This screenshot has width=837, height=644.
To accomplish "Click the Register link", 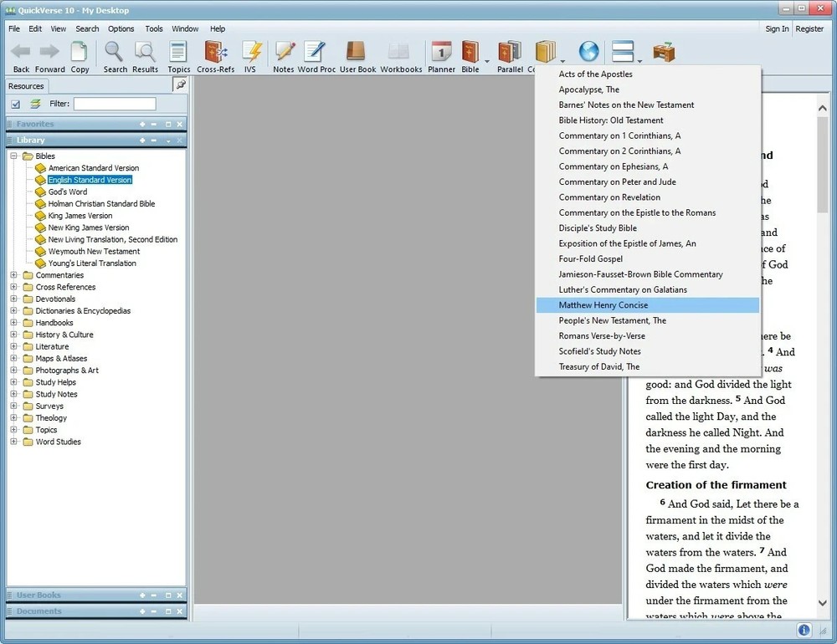I will [x=809, y=28].
